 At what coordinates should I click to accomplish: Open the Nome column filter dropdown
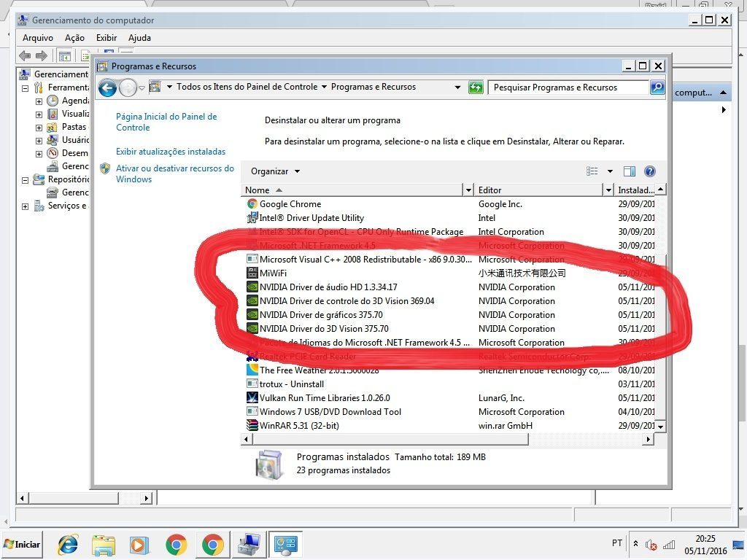pos(468,190)
